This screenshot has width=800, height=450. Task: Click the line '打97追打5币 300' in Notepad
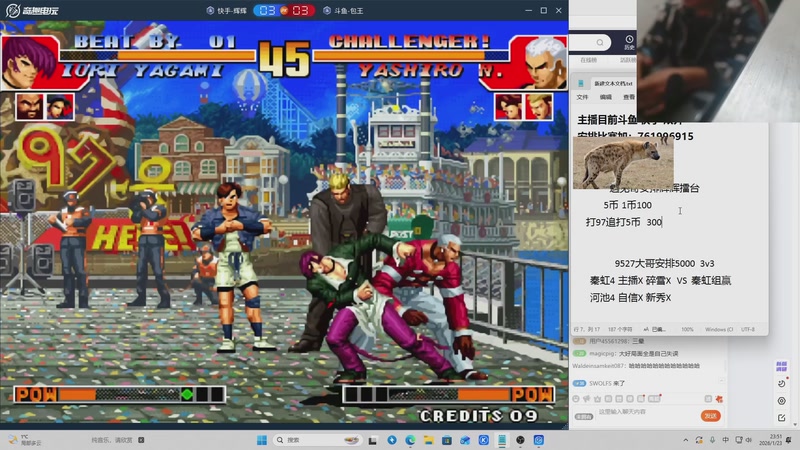coord(624,222)
